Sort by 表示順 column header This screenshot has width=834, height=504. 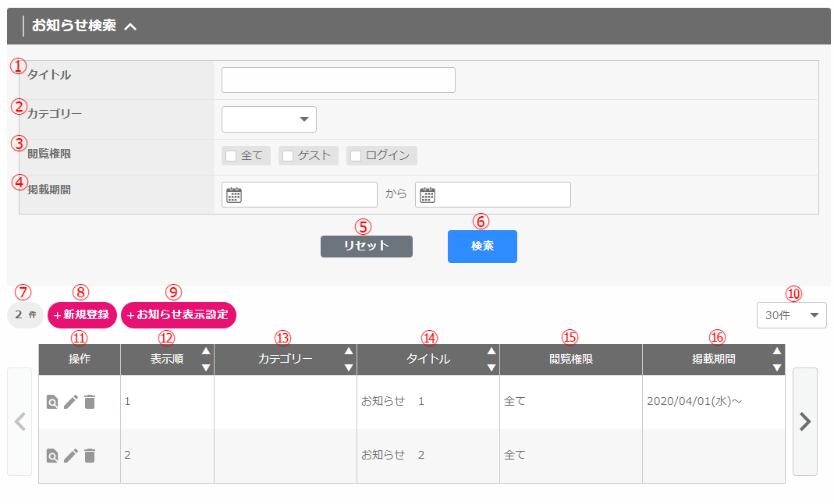[167, 360]
